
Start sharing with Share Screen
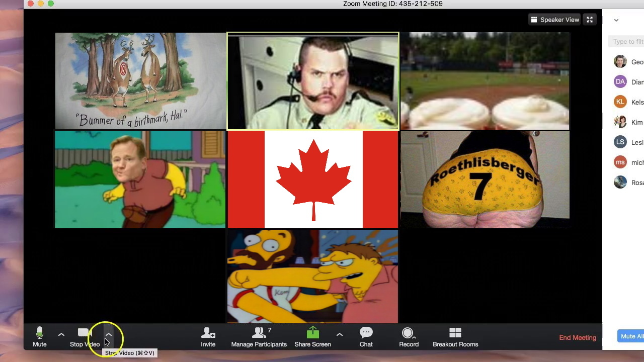(x=312, y=337)
